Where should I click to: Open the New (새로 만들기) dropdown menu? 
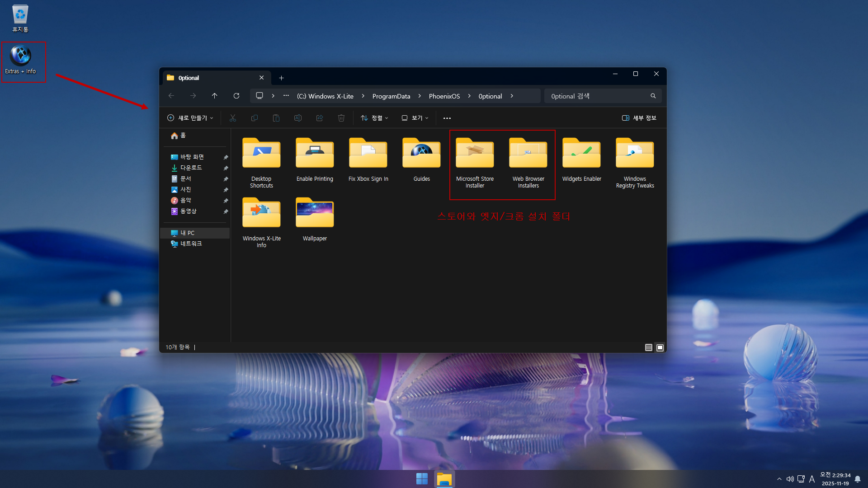point(190,118)
